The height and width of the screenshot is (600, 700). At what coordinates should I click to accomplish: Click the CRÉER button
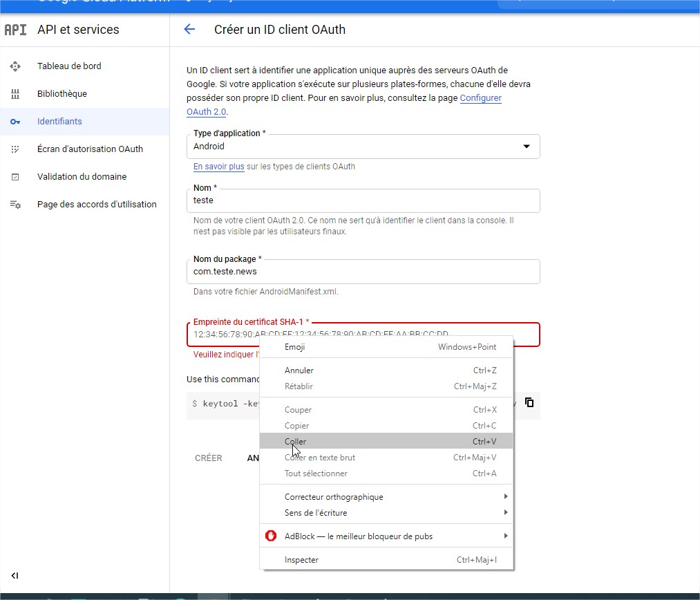click(209, 458)
